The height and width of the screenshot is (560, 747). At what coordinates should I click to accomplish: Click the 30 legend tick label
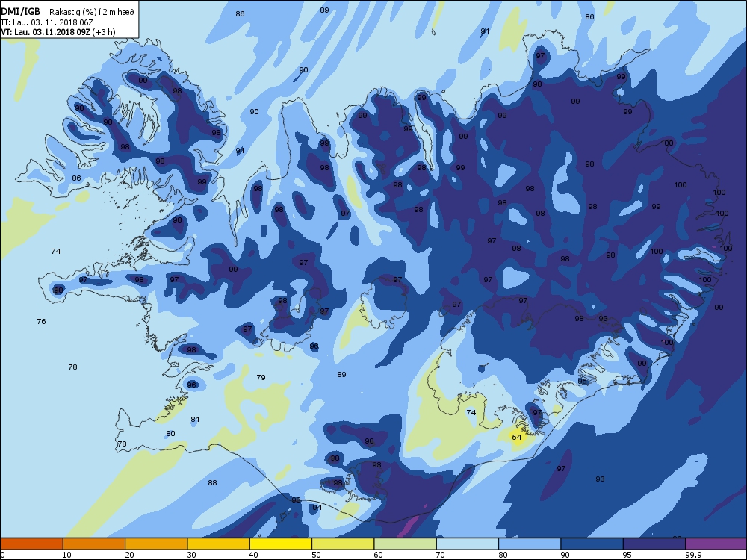click(x=191, y=554)
